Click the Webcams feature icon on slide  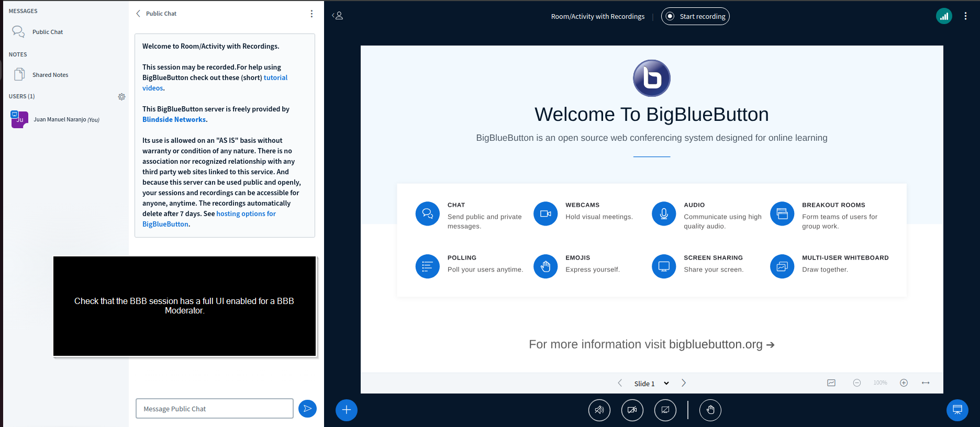545,214
